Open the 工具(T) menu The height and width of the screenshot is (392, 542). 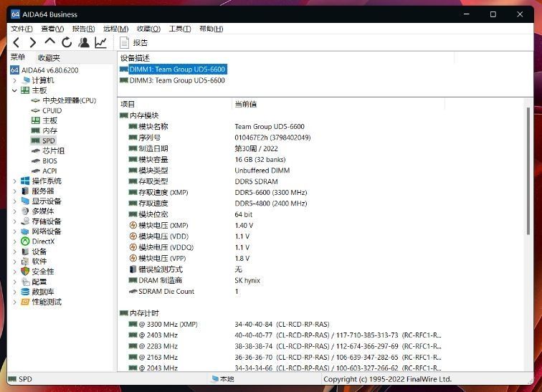click(179, 29)
